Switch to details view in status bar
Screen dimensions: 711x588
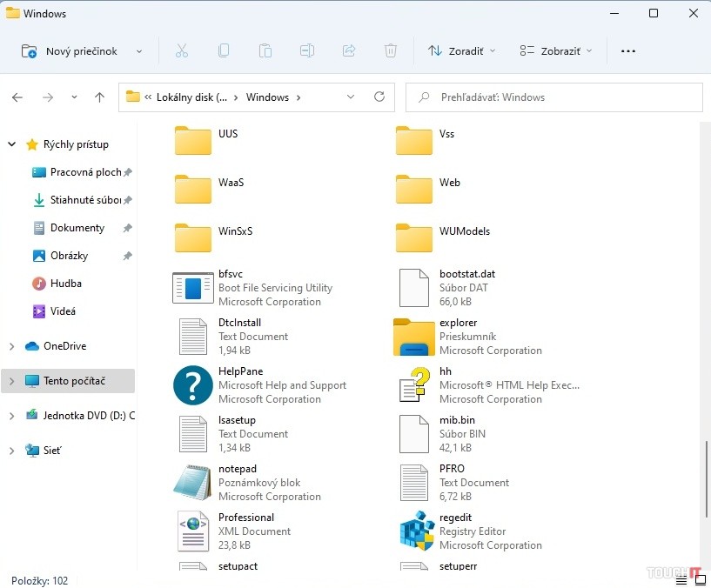coord(681,581)
